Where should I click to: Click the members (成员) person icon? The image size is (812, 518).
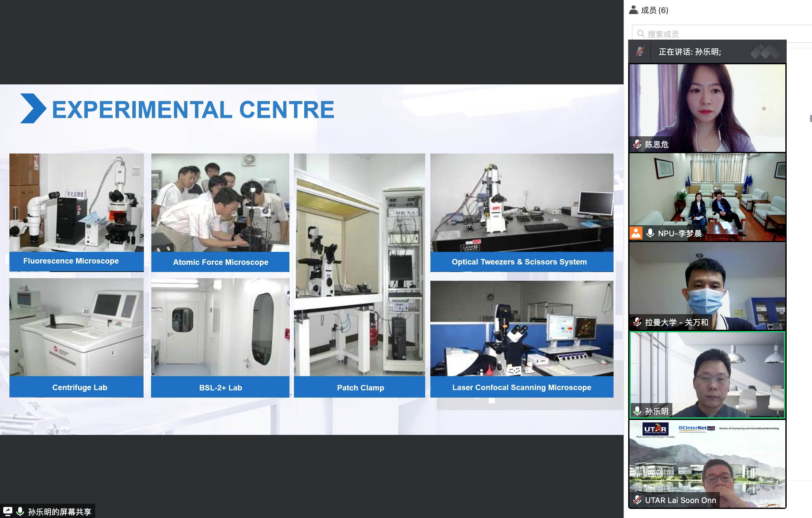pos(634,10)
